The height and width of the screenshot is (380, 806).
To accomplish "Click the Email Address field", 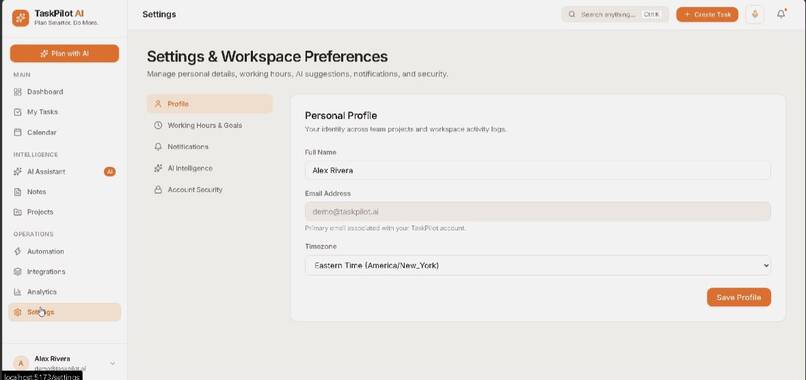I will click(x=538, y=211).
